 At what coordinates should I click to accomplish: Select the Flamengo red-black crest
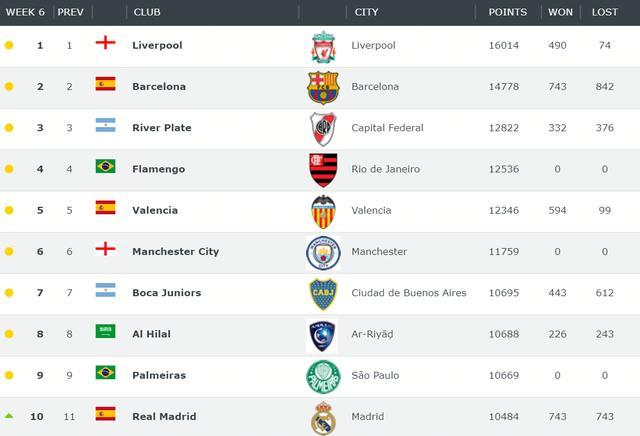(323, 170)
